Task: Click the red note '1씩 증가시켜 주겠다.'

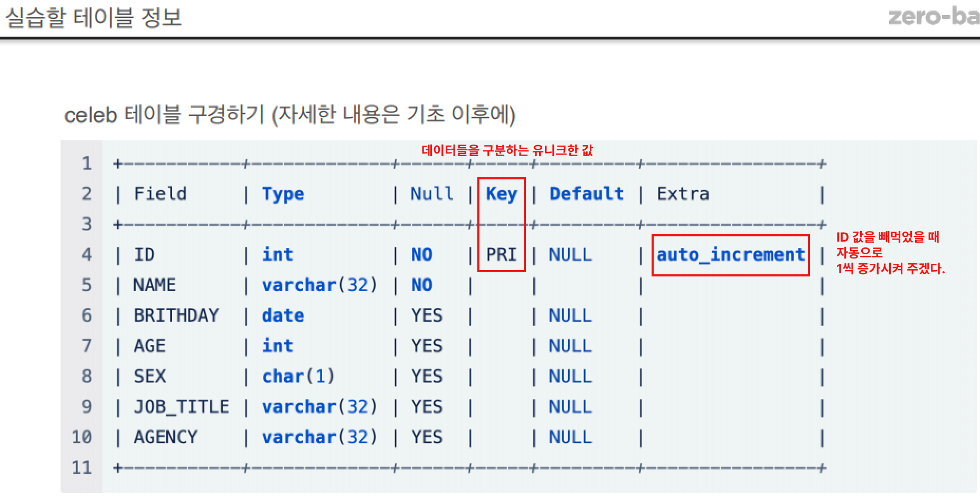Action: pos(890,269)
